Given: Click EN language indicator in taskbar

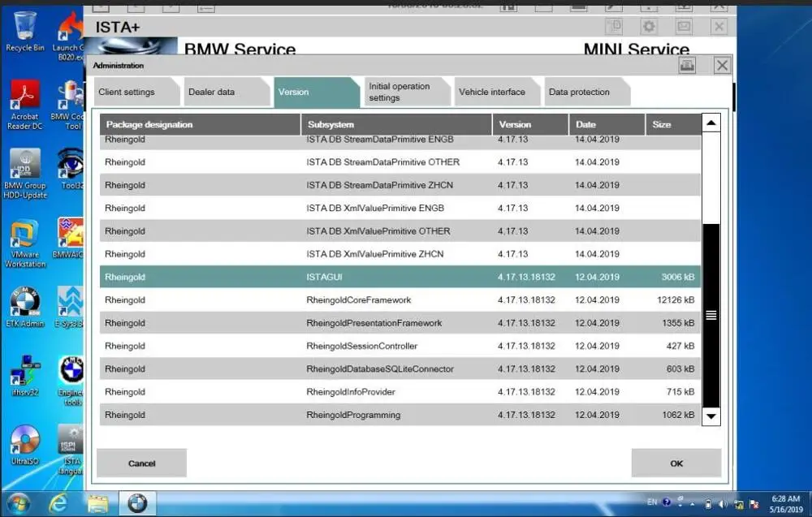Looking at the screenshot, I should (652, 502).
